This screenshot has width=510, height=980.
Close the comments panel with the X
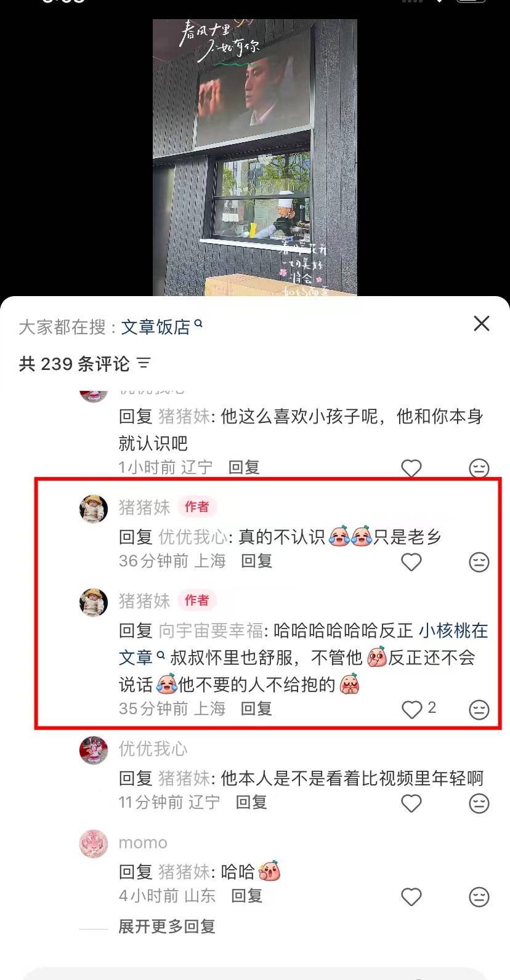tap(481, 324)
